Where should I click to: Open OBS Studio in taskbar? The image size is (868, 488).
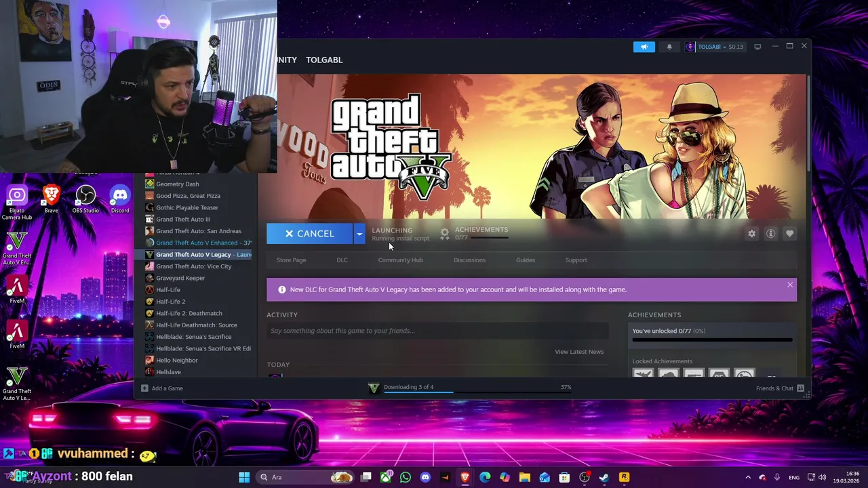coord(584,477)
